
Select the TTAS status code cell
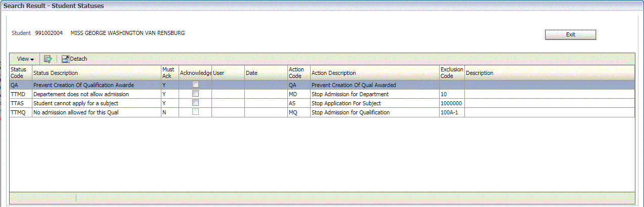[21, 103]
